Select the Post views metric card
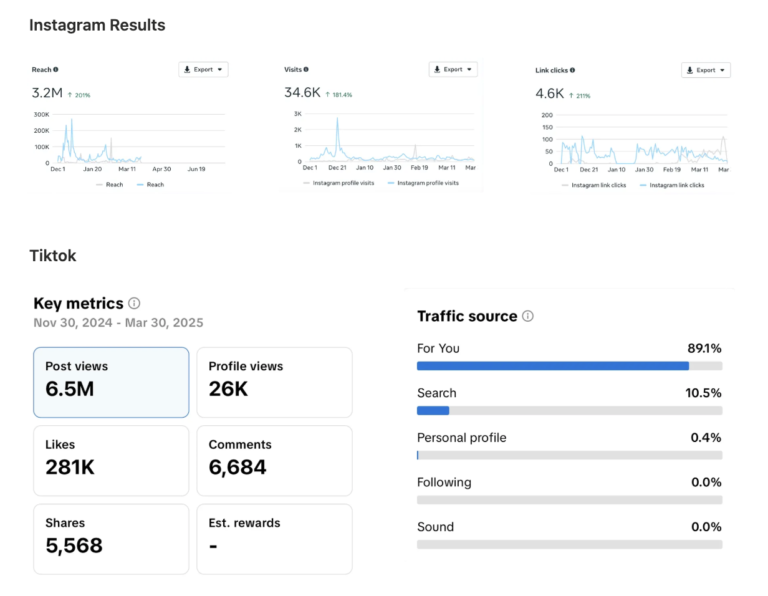 click(111, 382)
